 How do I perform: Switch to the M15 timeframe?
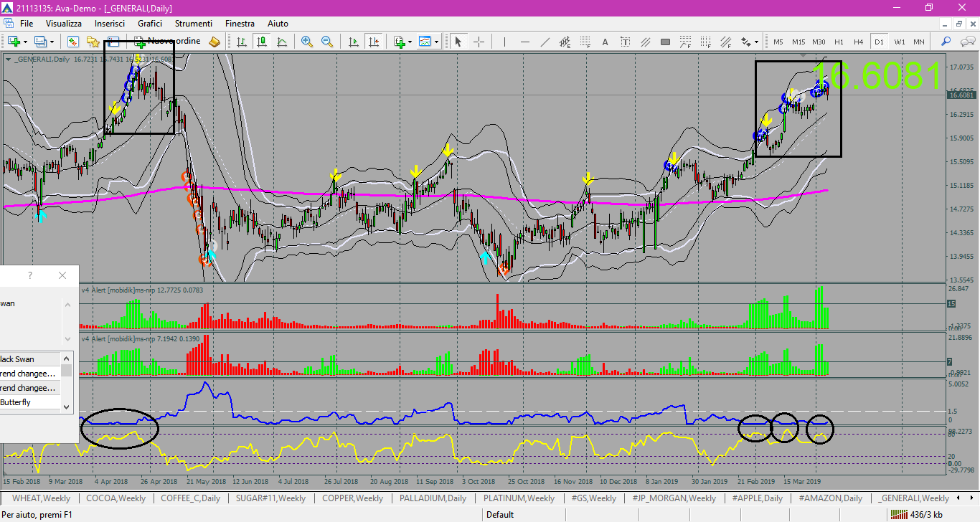798,42
